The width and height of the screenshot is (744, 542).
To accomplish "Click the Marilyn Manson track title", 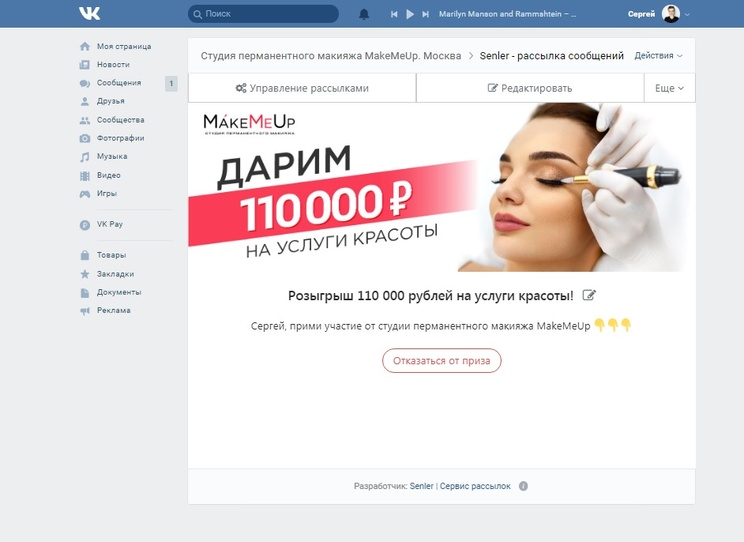I will (x=507, y=14).
